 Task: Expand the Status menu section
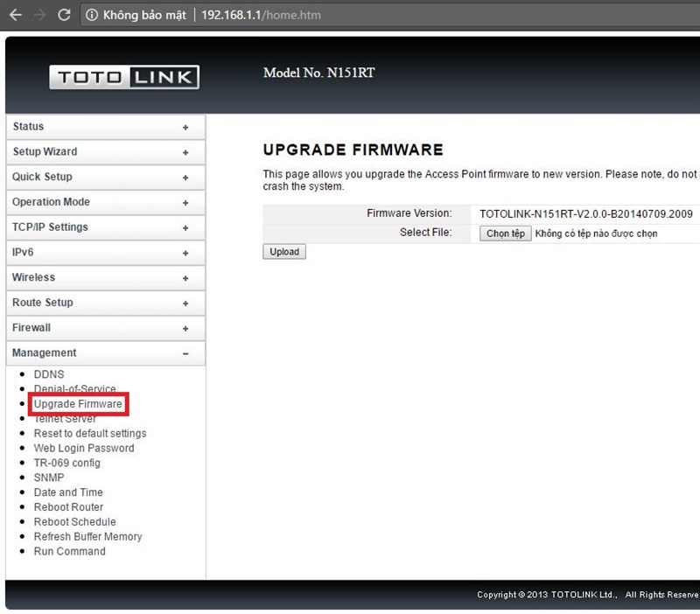(x=106, y=127)
